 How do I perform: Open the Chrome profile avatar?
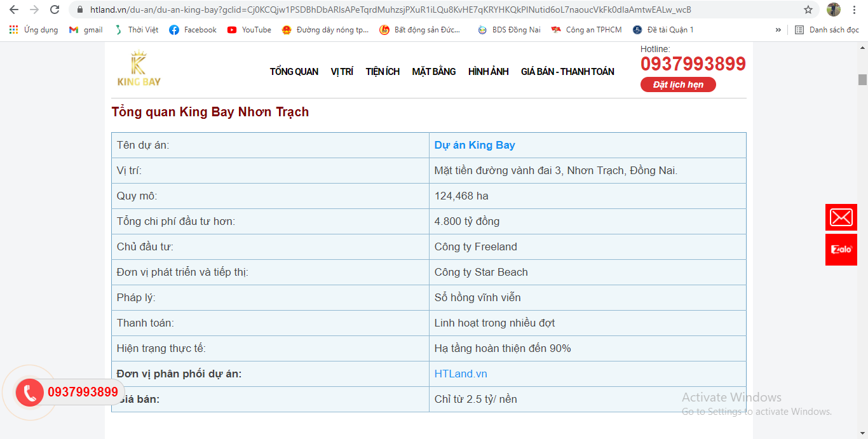[833, 10]
